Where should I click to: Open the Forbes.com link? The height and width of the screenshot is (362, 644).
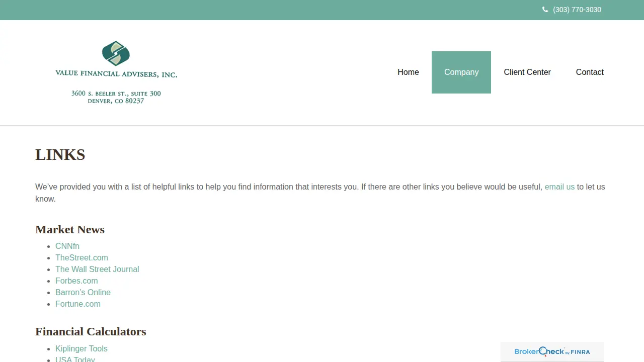(x=76, y=281)
